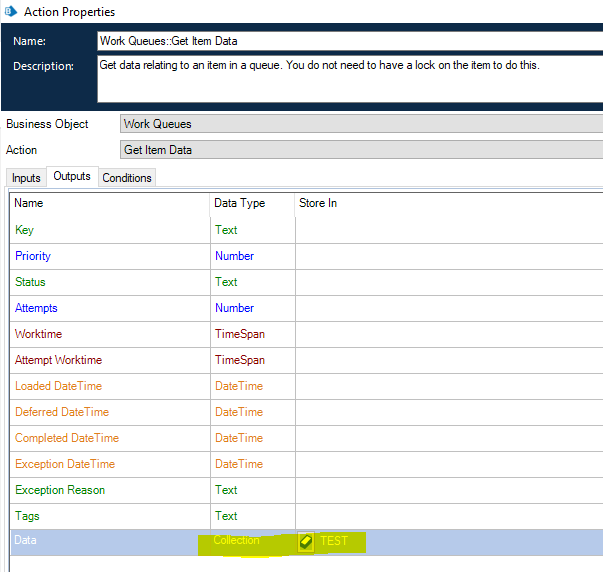Select the Exception DateTime output row
Viewport: 603px width, 572px height.
306,464
